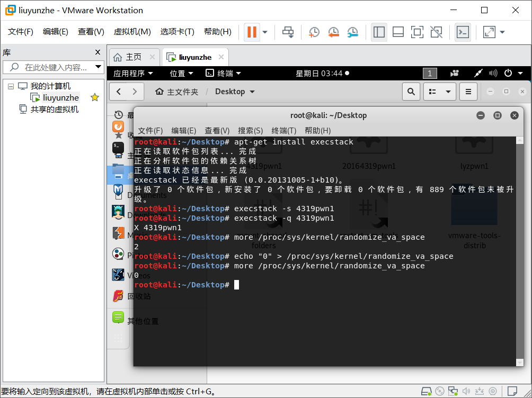Open stretch display dropdown arrow
The height and width of the screenshot is (398, 532).
502,32
